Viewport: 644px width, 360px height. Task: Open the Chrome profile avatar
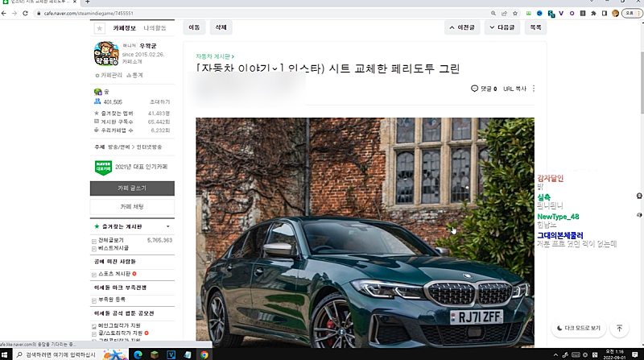pyautogui.click(x=615, y=13)
